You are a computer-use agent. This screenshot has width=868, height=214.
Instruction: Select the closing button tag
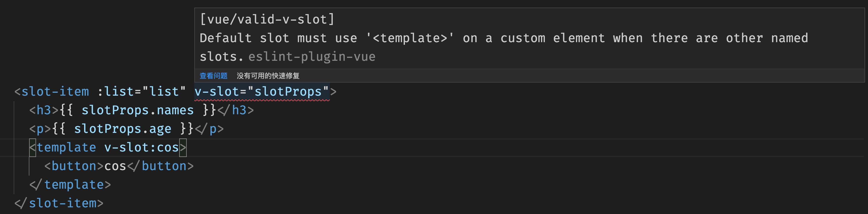[160, 166]
